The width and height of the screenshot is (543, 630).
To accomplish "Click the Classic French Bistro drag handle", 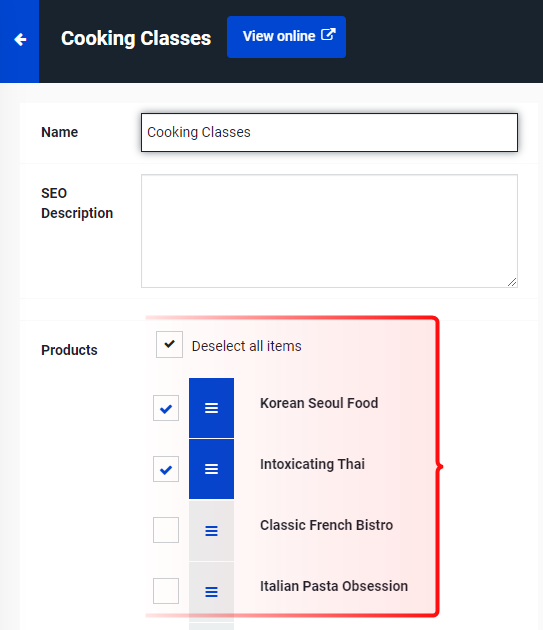I will pos(211,530).
